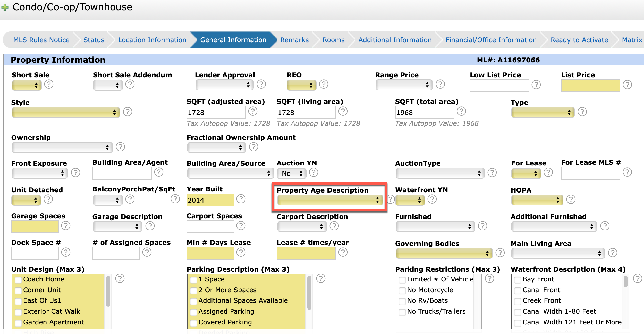
Task: Click the MLS Rules Notice link
Action: [x=41, y=40]
